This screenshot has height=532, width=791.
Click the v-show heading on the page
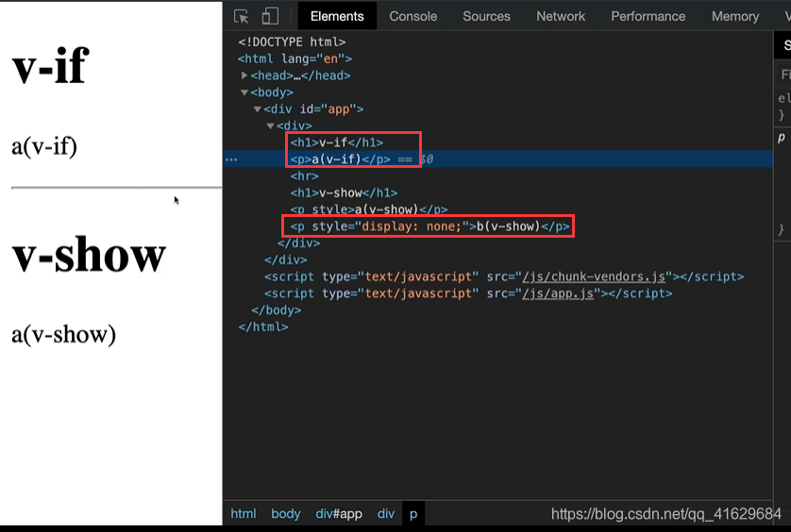point(89,254)
